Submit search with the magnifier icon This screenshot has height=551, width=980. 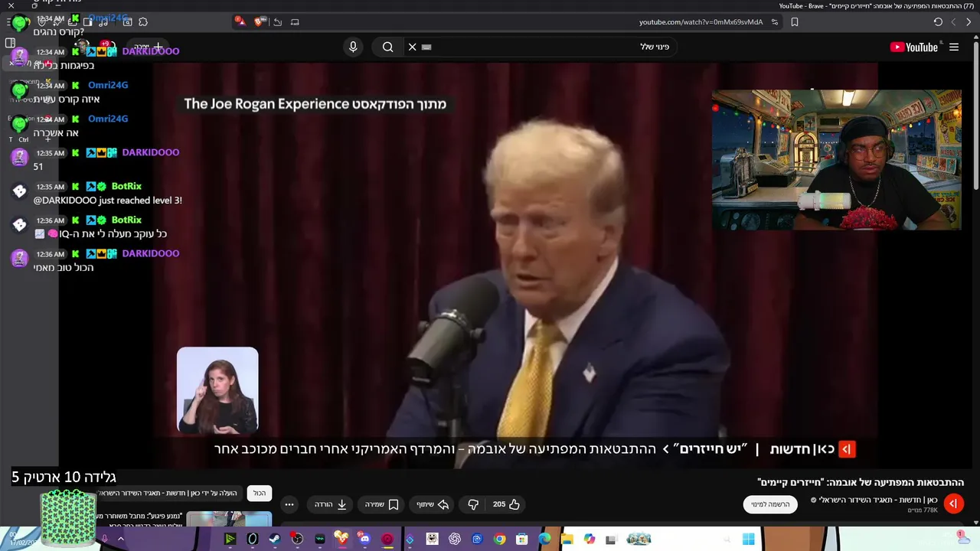click(x=388, y=47)
